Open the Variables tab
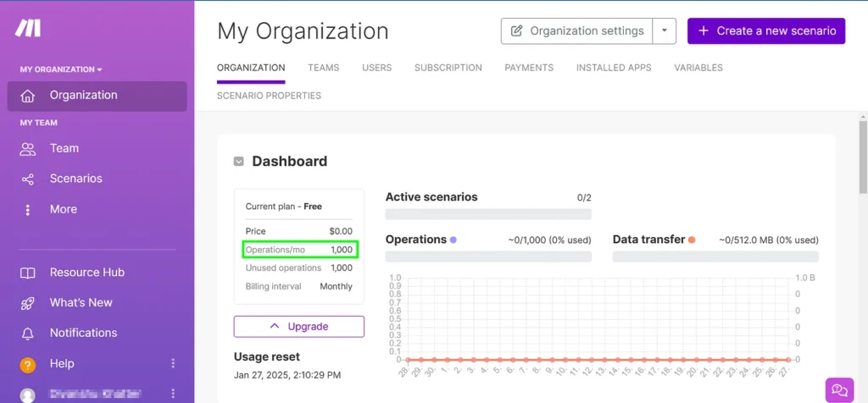This screenshot has width=868, height=403. pyautogui.click(x=698, y=68)
